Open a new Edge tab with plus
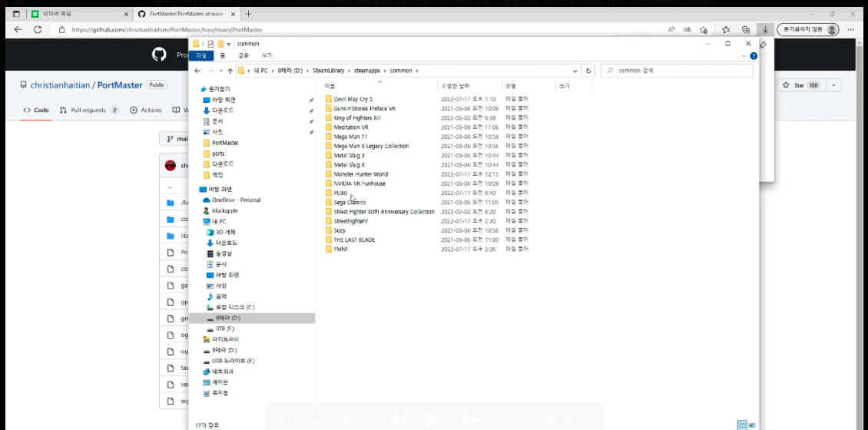This screenshot has height=430, width=868. [248, 14]
